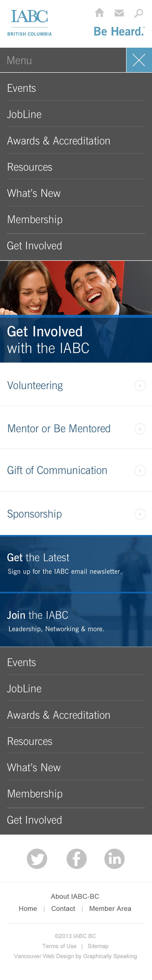Click the magnifying glass search icon
Screen dimensions: 152x980
(x=139, y=13)
